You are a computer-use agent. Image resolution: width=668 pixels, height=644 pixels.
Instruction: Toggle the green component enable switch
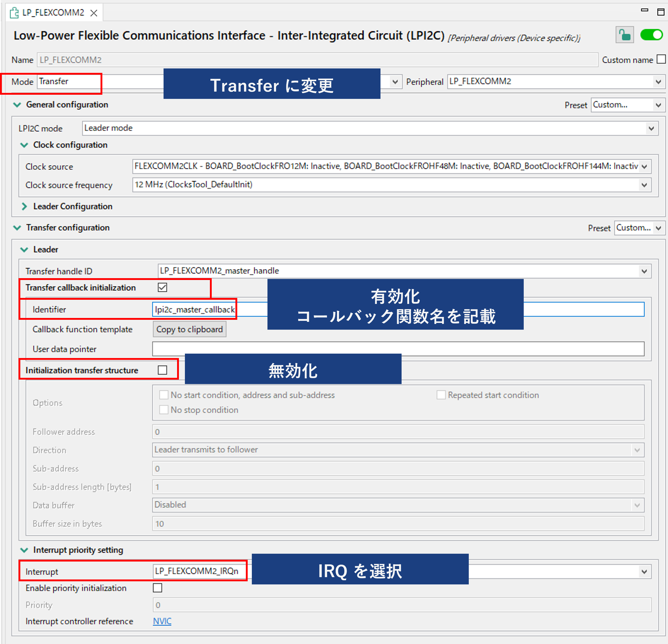click(x=651, y=35)
